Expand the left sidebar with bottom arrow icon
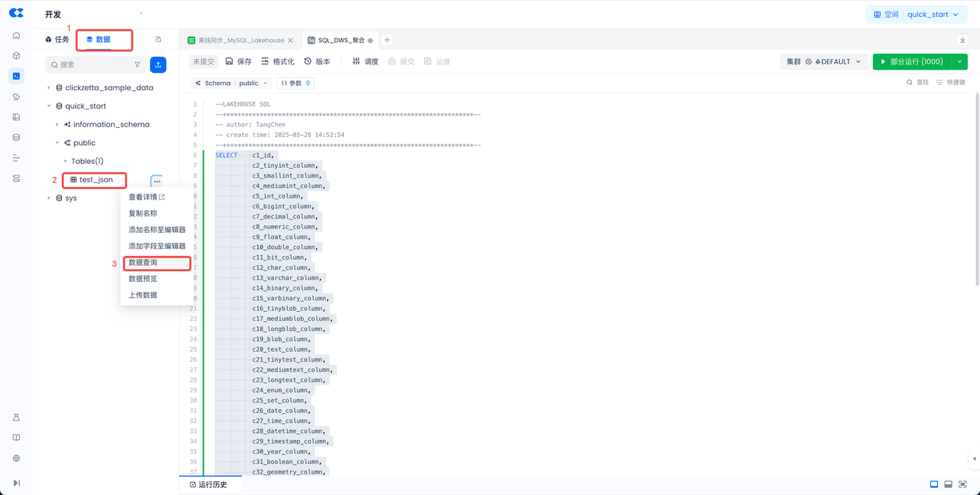Image resolution: width=980 pixels, height=495 pixels. 16,483
